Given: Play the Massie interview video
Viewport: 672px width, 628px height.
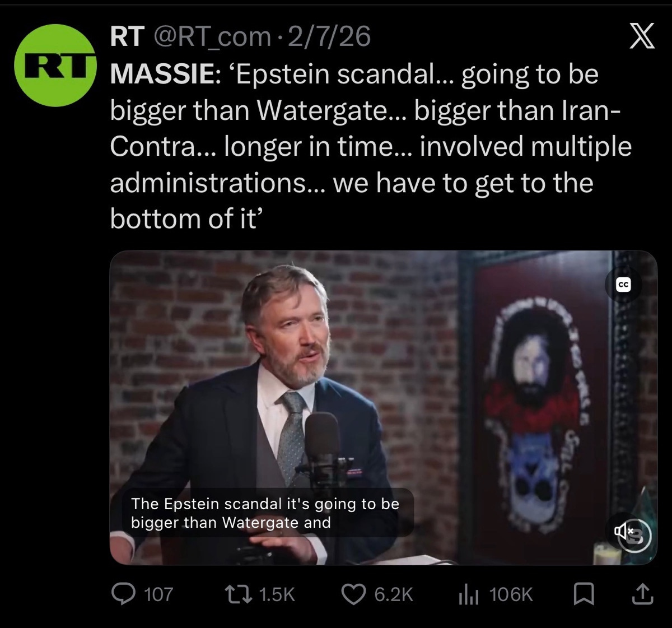Looking at the screenshot, I should point(383,407).
